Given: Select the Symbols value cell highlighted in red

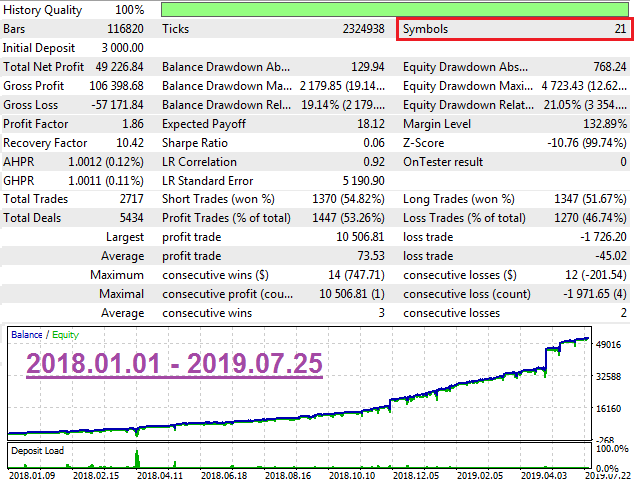Looking at the screenshot, I should [514, 30].
